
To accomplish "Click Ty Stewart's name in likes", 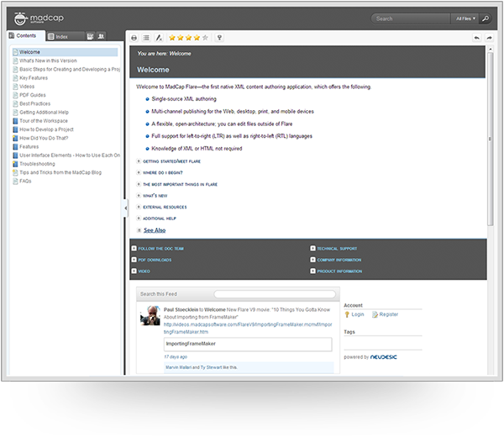I will click(211, 367).
